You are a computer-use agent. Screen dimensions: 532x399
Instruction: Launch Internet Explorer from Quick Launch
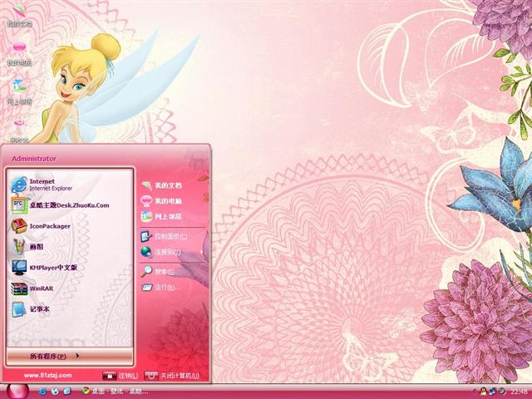[x=42, y=392]
